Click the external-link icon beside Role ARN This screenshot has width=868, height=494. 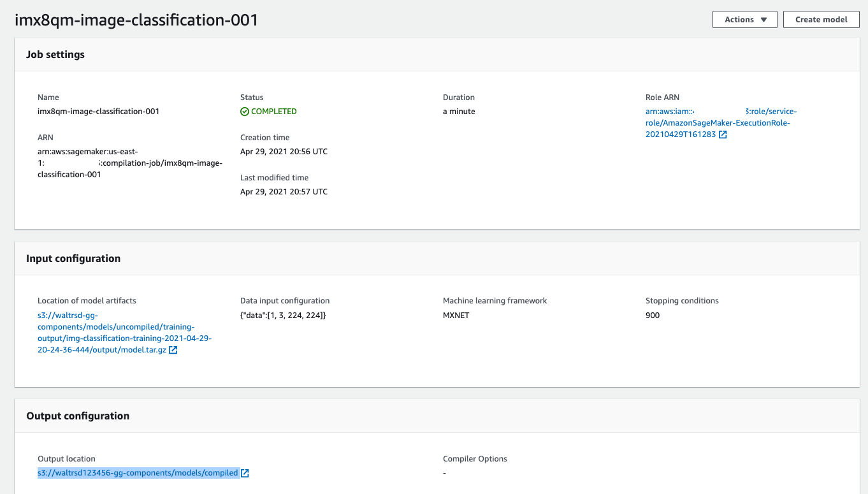pos(723,134)
